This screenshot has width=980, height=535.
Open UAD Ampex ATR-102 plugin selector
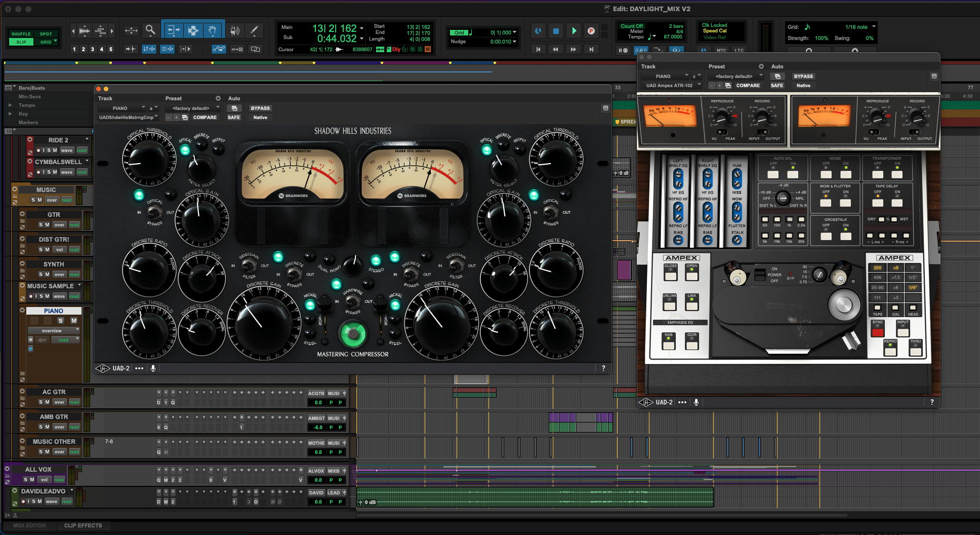point(672,86)
